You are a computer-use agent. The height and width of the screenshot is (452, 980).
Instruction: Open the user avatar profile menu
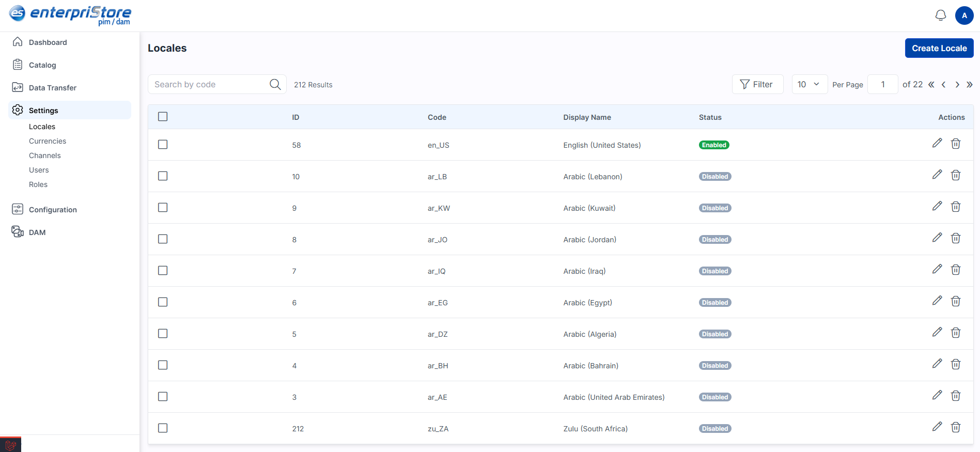[x=964, y=15]
